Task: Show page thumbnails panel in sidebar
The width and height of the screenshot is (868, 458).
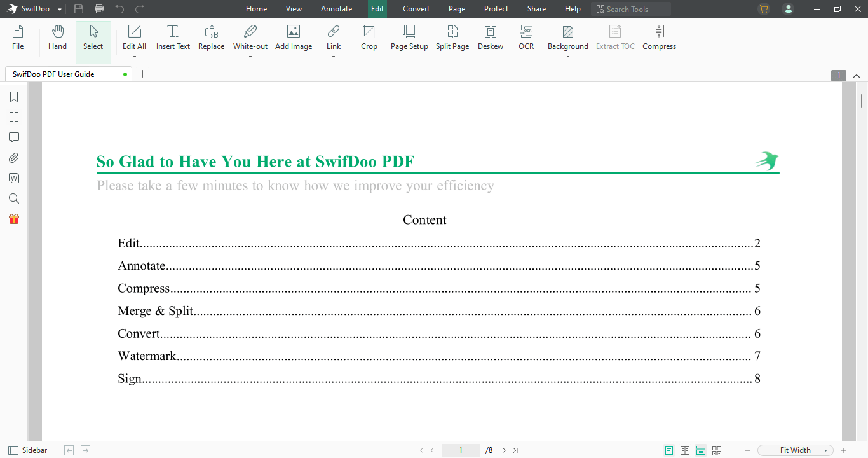Action: click(x=14, y=117)
